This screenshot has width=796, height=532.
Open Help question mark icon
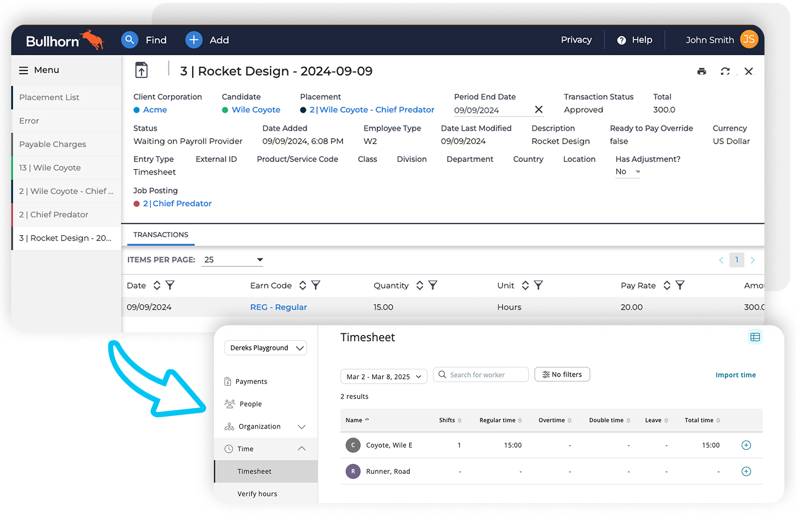point(621,40)
